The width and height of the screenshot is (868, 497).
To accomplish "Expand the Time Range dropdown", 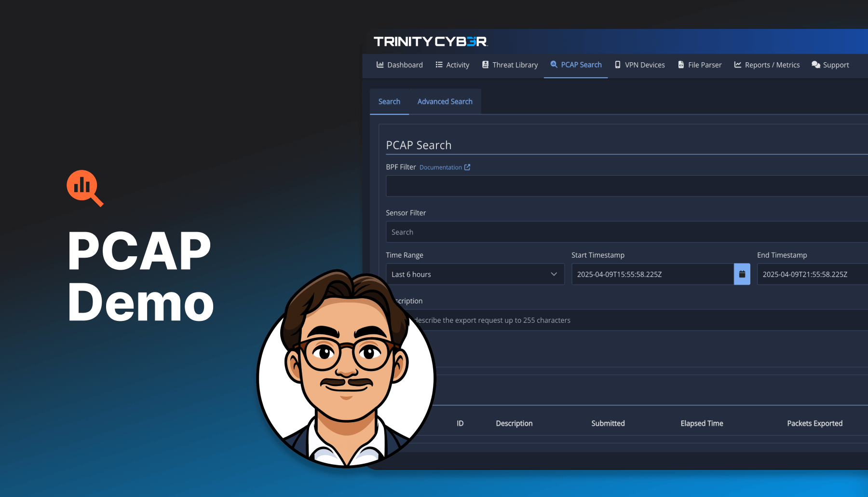I will [x=475, y=274].
